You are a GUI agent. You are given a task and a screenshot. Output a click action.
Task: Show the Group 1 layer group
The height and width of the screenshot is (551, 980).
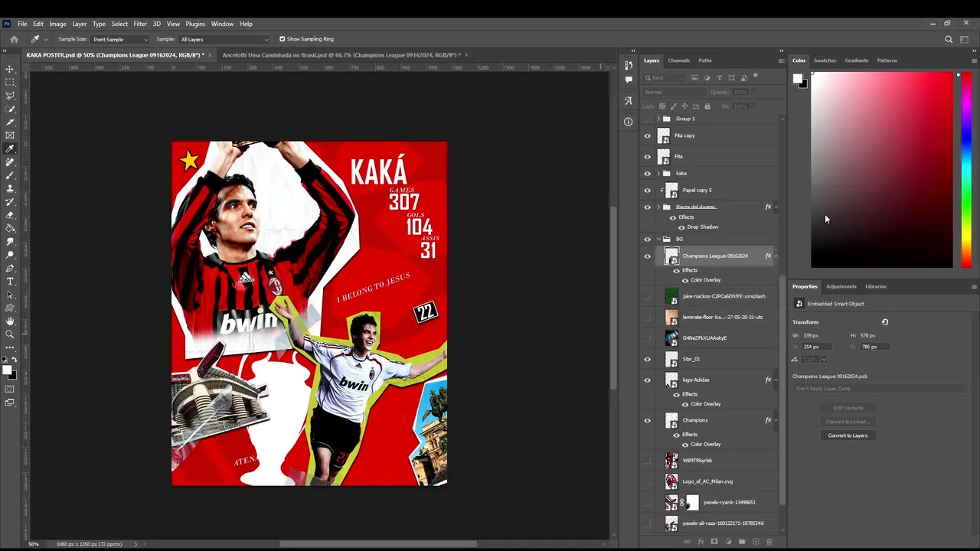pyautogui.click(x=648, y=119)
